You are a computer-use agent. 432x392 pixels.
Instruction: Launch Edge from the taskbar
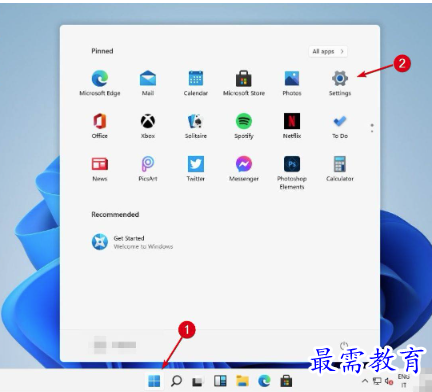click(x=264, y=380)
